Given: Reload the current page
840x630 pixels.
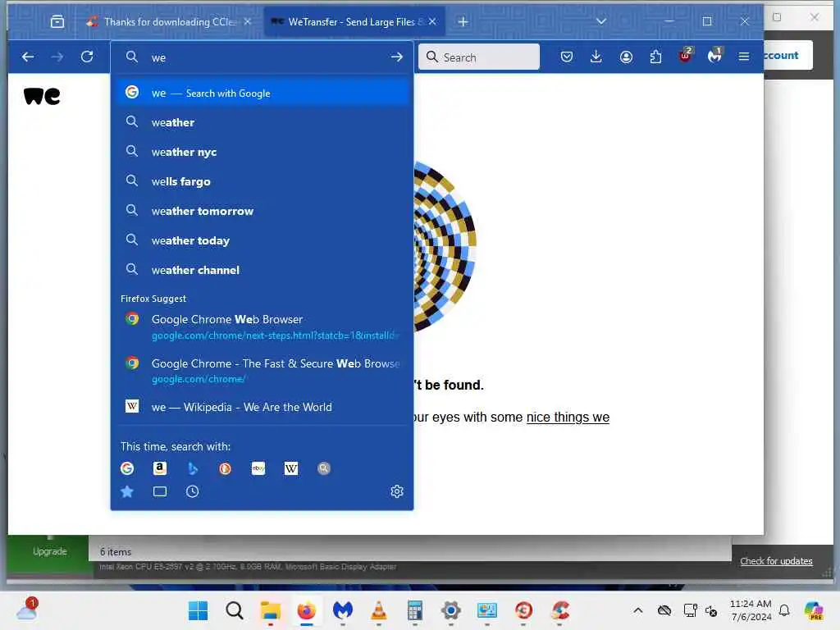Looking at the screenshot, I should click(x=87, y=57).
